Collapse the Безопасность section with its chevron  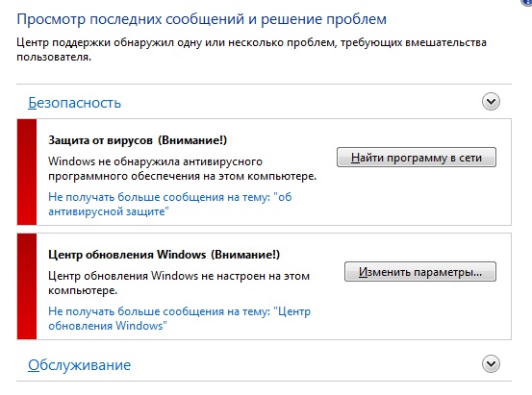(x=491, y=101)
